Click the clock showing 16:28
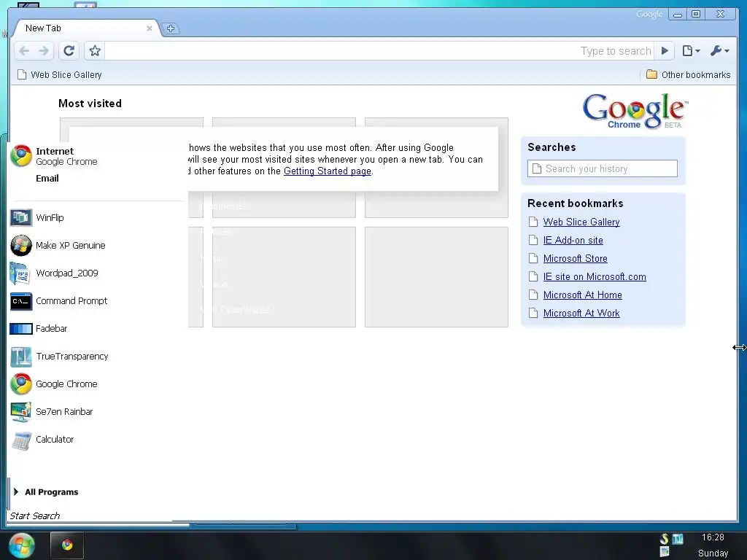Viewport: 747px width, 560px height. 713,537
